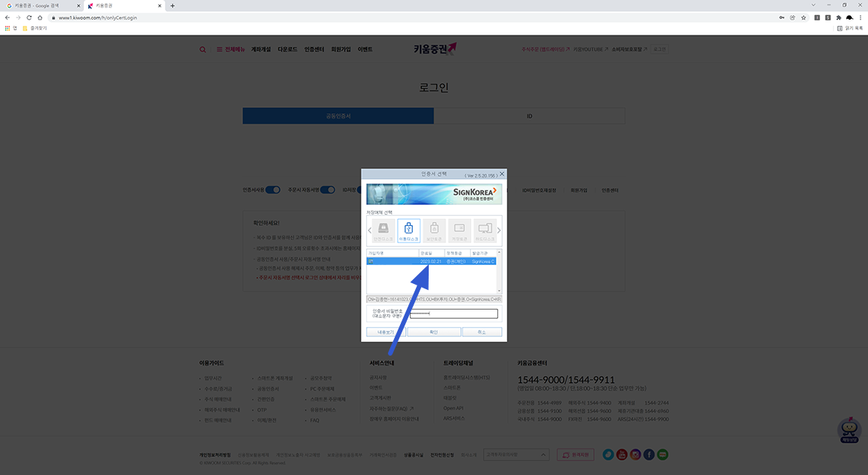Open the browser three-dot menu
Screen dimensions: 868x475
point(860,17)
